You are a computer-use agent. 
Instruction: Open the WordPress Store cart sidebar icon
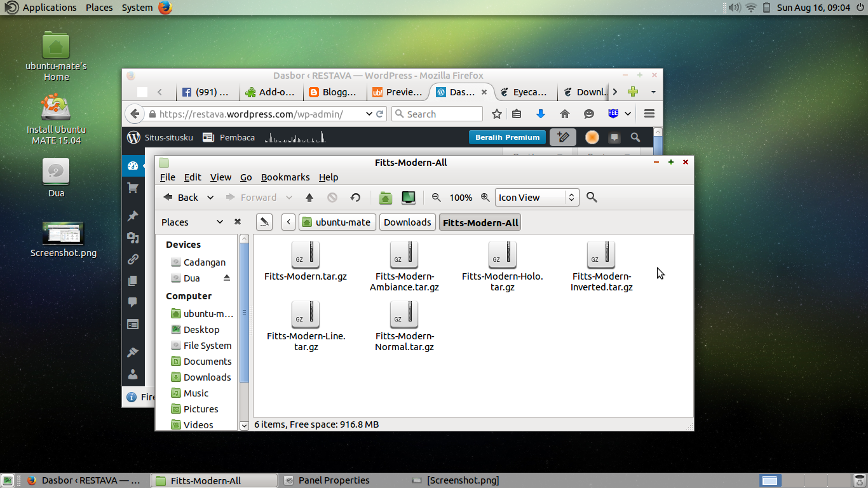tap(133, 188)
